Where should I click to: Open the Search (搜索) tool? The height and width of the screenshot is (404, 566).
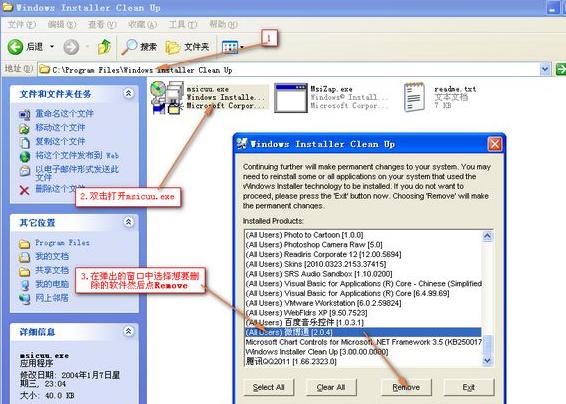point(139,47)
